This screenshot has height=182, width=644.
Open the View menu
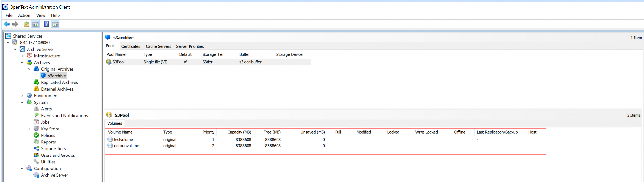point(41,15)
